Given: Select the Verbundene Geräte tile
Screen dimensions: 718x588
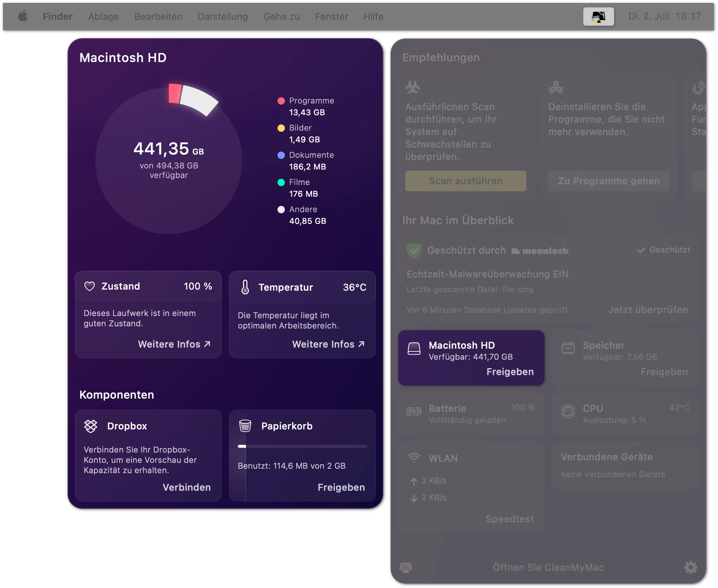Looking at the screenshot, I should tap(625, 465).
